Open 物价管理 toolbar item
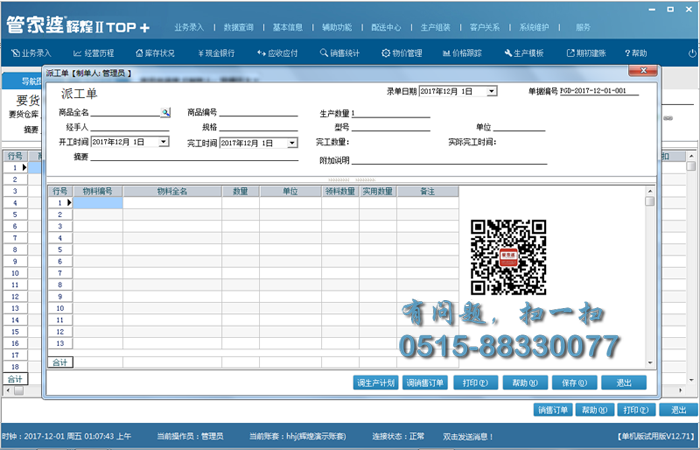This screenshot has height=450, width=700. pos(402,53)
